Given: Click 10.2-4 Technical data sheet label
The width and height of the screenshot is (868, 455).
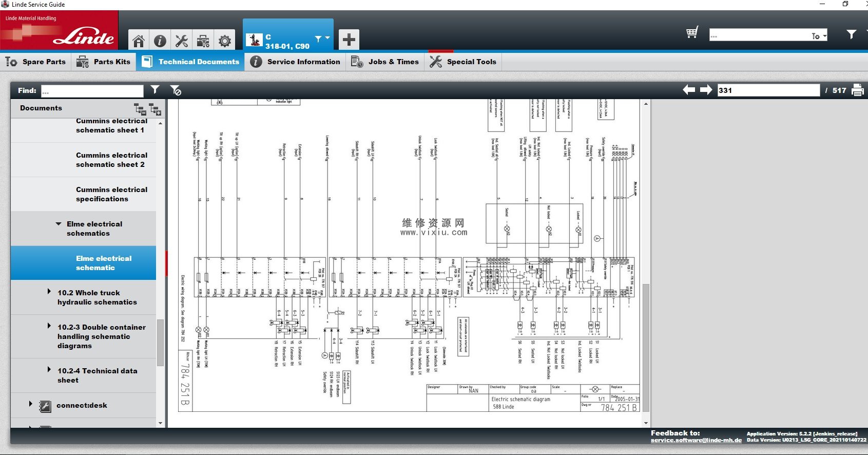Looking at the screenshot, I should [97, 375].
